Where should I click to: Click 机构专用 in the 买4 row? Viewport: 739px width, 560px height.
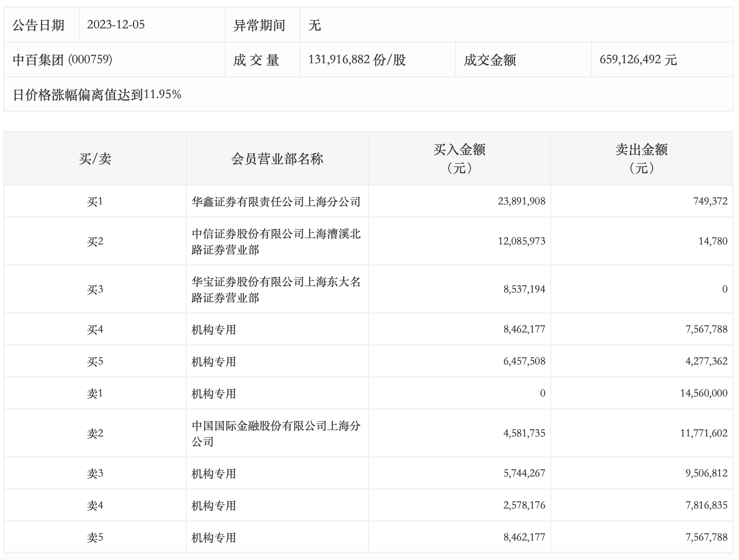214,329
